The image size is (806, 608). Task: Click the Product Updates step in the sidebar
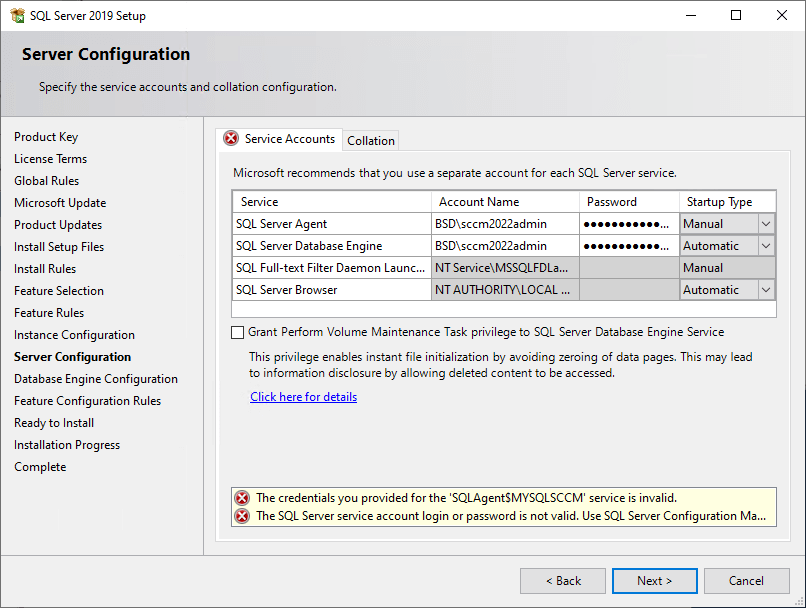click(58, 225)
